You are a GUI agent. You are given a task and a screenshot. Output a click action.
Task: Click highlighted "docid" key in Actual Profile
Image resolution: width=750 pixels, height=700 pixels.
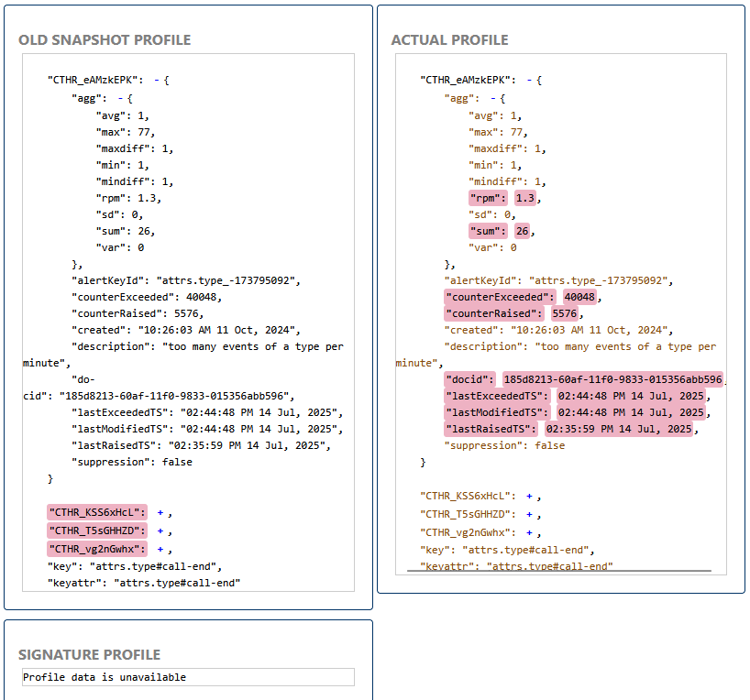470,379
